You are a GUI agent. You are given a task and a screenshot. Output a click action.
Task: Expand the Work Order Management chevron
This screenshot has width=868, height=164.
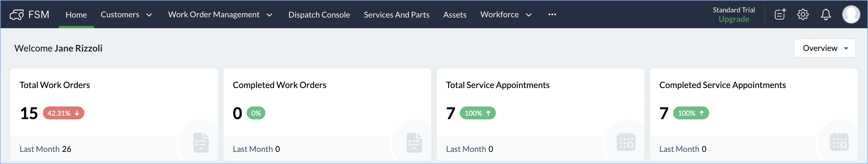(x=269, y=15)
